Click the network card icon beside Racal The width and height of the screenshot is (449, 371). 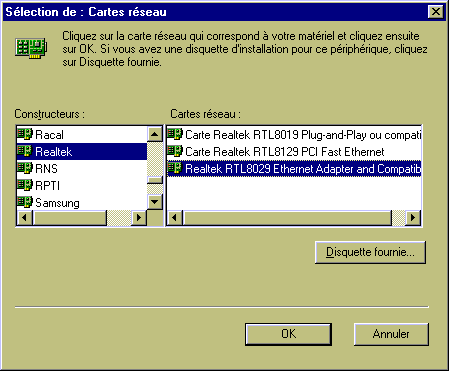[25, 134]
